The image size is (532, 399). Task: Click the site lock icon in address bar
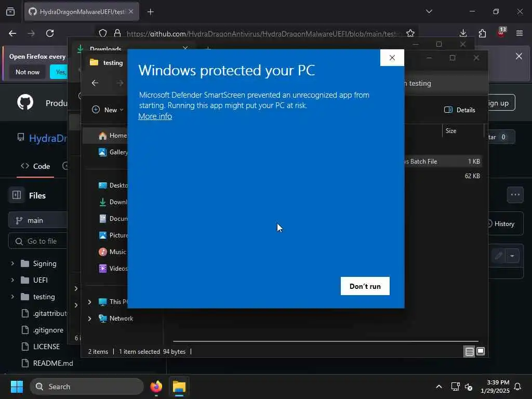click(x=117, y=33)
